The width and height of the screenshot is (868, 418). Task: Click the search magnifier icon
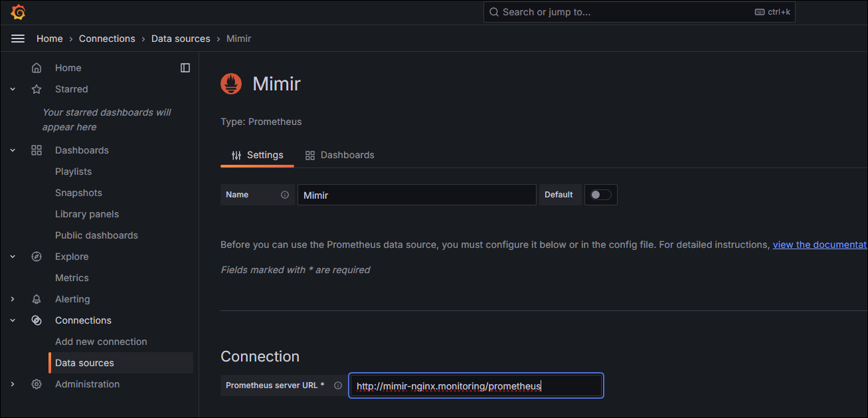[494, 12]
